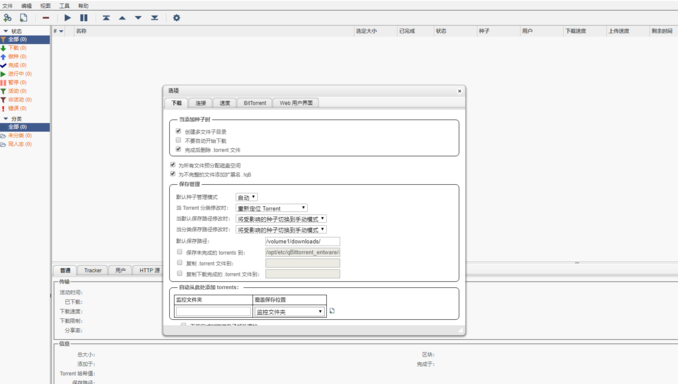Viewport: 678px width, 384px height.
Task: Click the gear options icon in toolbar
Action: (176, 18)
